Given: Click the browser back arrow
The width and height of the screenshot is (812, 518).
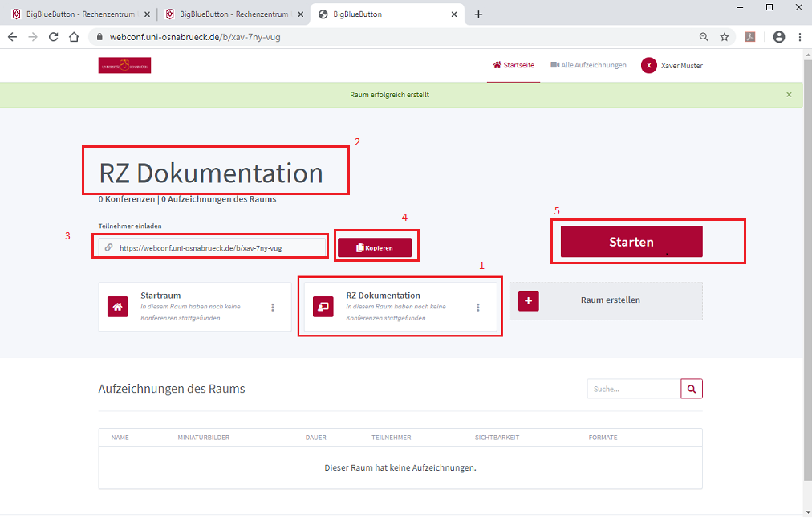Looking at the screenshot, I should (12, 37).
